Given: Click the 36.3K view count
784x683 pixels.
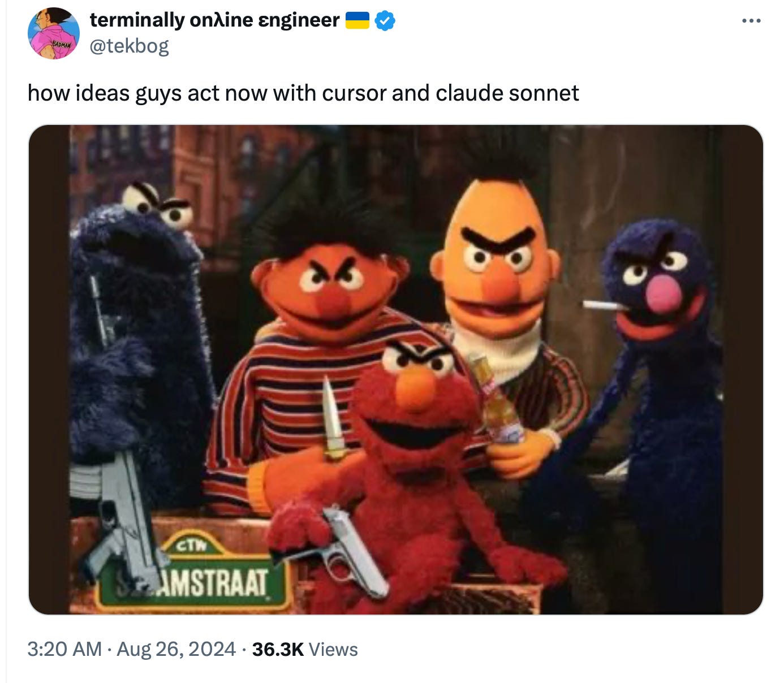Looking at the screenshot, I should [x=278, y=649].
